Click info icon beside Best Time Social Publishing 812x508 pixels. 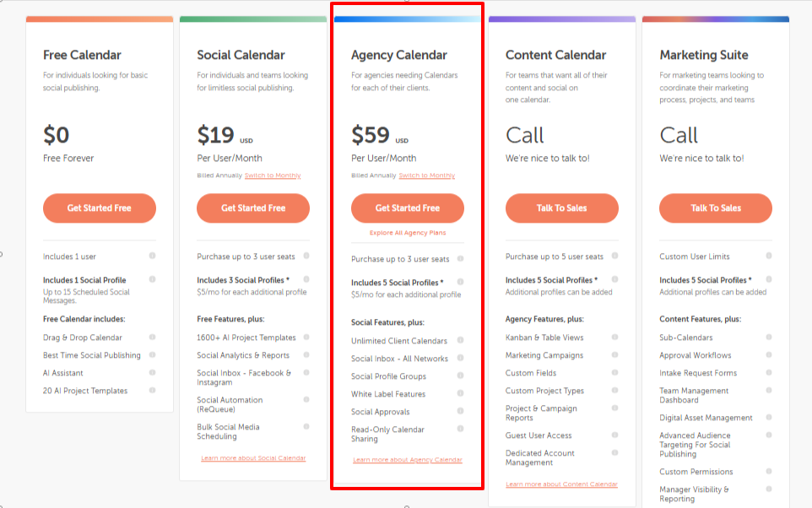click(153, 354)
